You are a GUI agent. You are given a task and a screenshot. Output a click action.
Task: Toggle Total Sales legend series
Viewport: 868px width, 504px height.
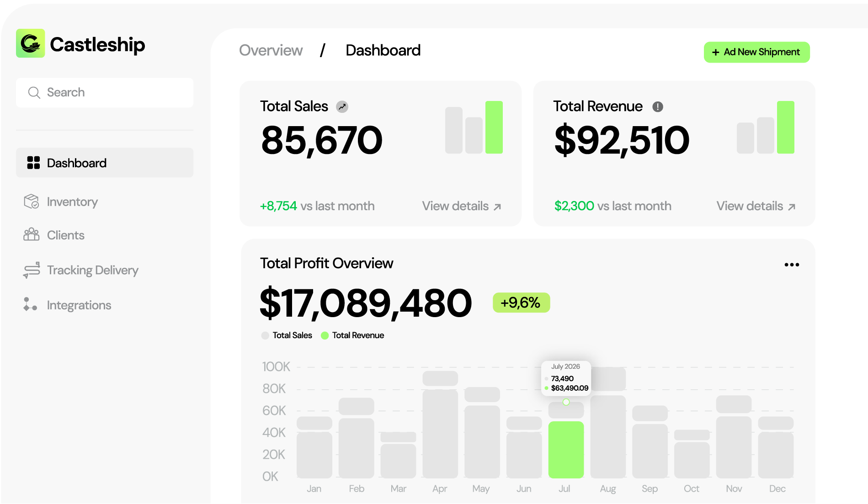287,335
